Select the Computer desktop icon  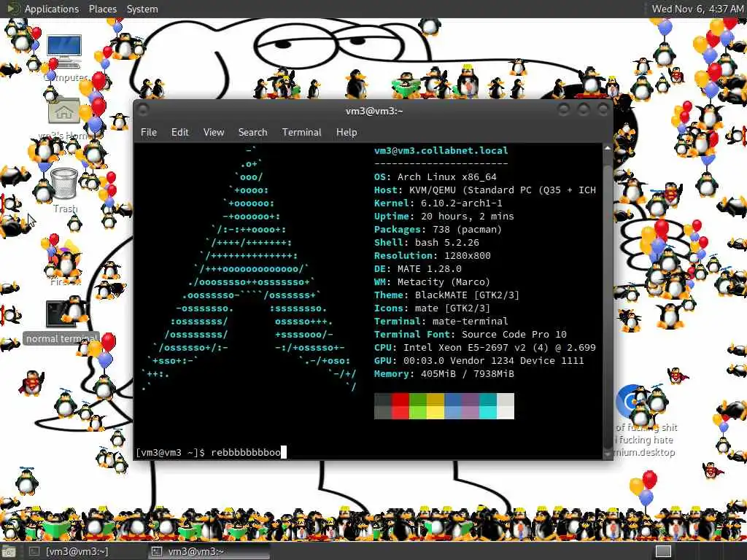[65, 58]
